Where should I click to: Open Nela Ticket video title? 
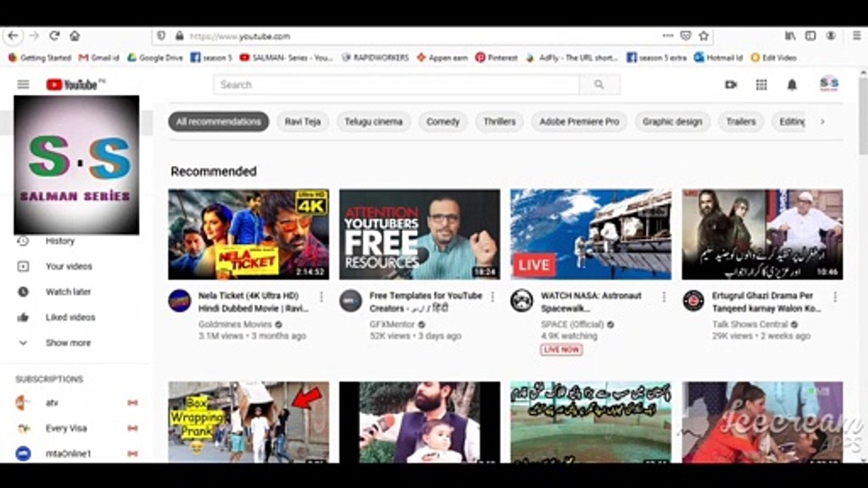(x=253, y=302)
